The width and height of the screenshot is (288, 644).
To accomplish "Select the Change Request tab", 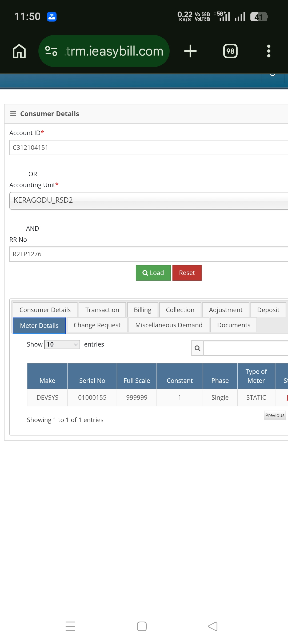I will (x=97, y=325).
